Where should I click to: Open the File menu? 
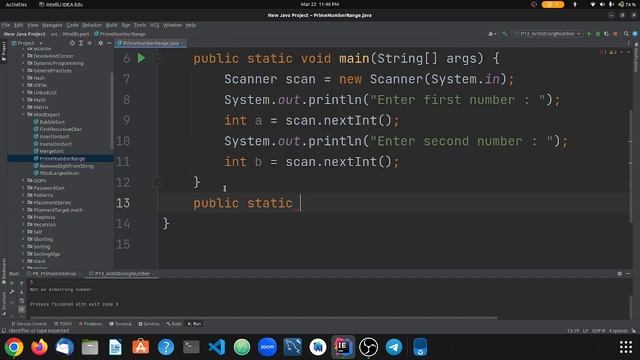tap(6, 25)
